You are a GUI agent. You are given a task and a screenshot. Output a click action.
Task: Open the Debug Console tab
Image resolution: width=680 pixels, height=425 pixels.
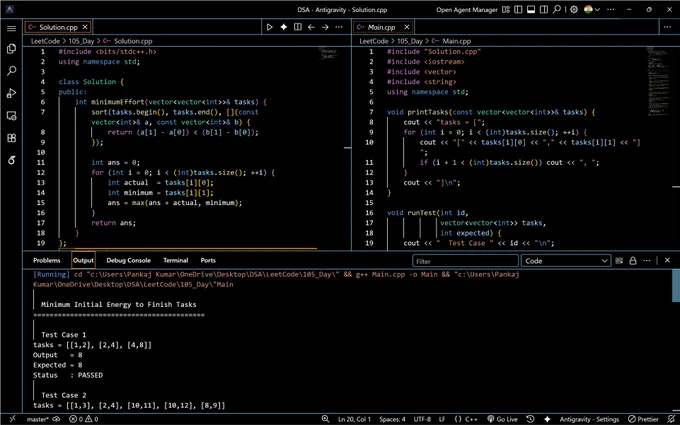click(x=128, y=261)
